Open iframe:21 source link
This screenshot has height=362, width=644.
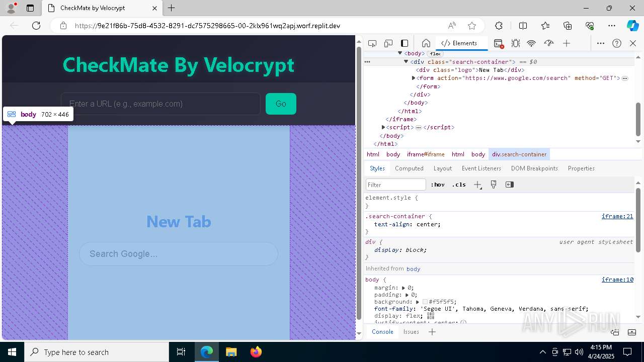[x=617, y=216]
